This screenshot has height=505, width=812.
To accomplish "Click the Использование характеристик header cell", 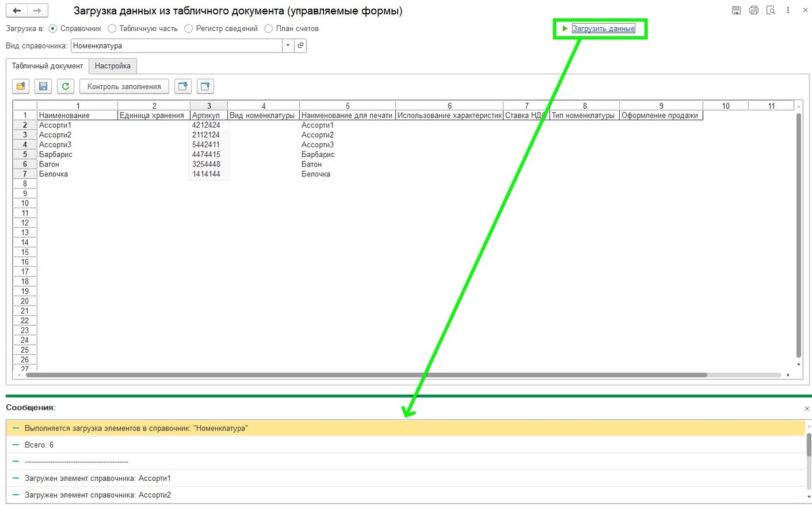I will pyautogui.click(x=449, y=116).
